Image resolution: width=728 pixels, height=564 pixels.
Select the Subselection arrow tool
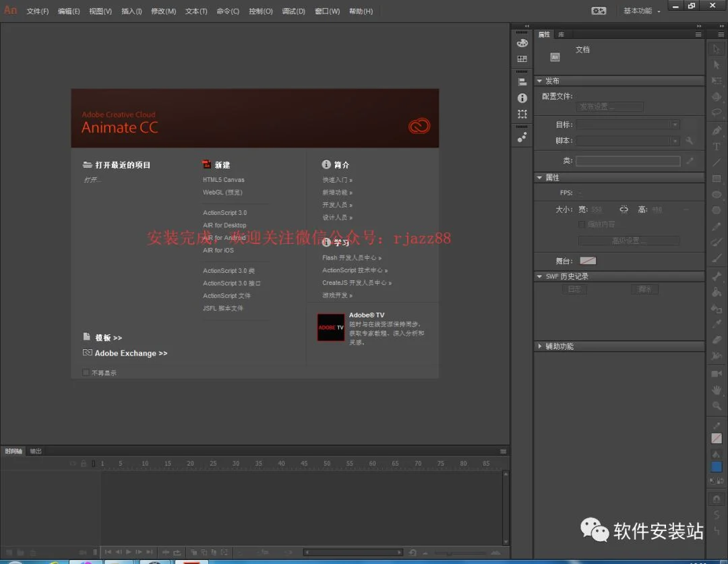click(x=717, y=65)
